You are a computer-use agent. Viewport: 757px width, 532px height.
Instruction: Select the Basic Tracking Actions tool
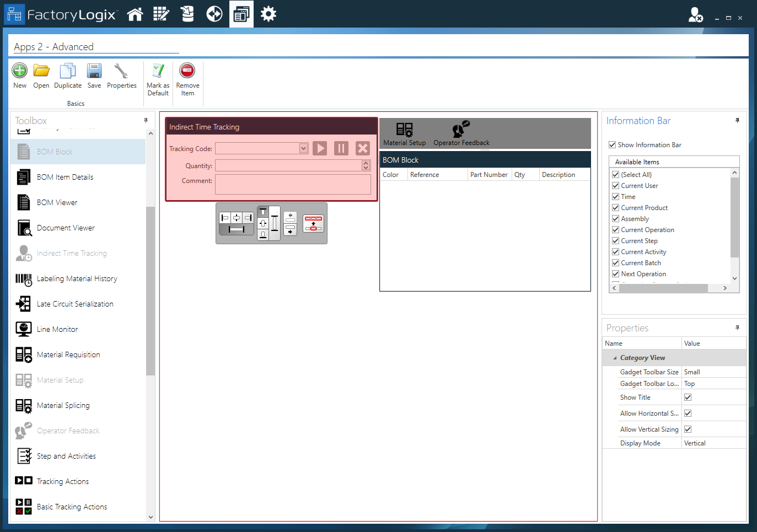[71, 507]
